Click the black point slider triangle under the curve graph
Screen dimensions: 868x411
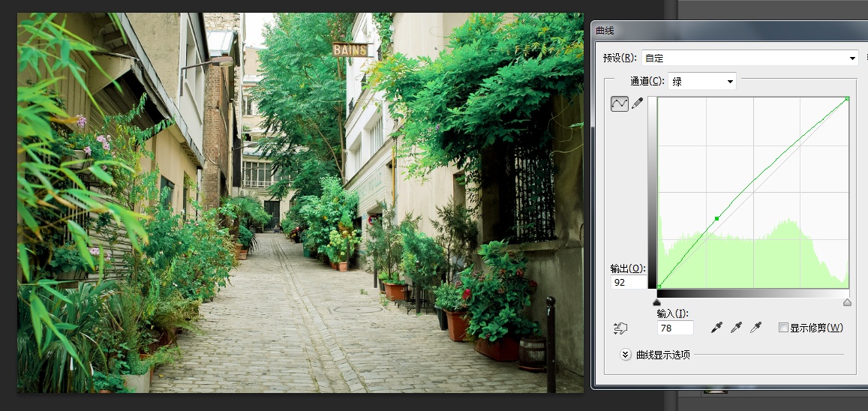pyautogui.click(x=657, y=302)
